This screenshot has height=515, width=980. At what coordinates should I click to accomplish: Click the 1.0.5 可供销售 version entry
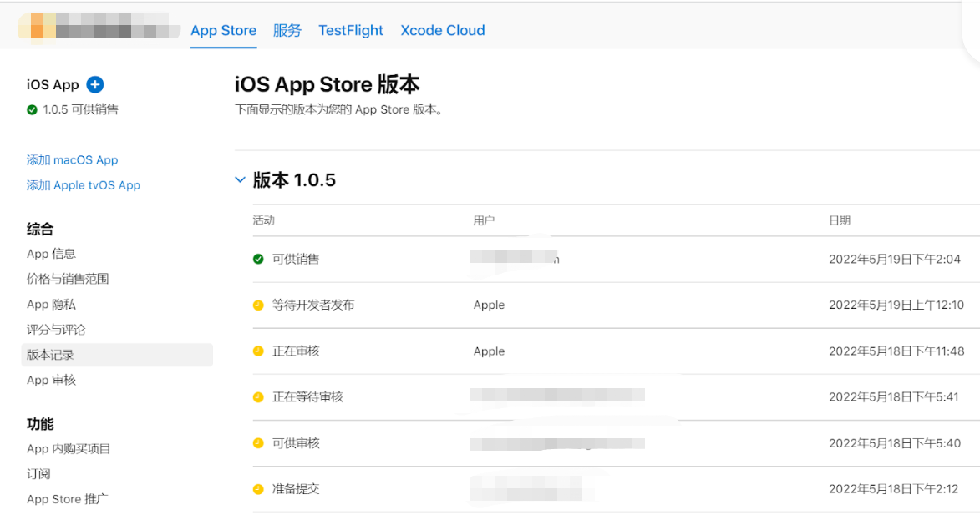(81, 110)
